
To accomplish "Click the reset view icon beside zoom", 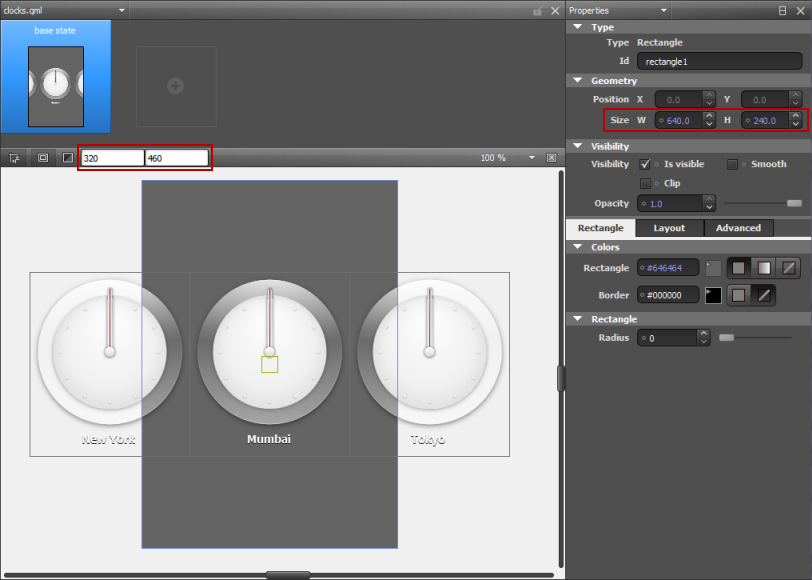I will click(x=552, y=157).
